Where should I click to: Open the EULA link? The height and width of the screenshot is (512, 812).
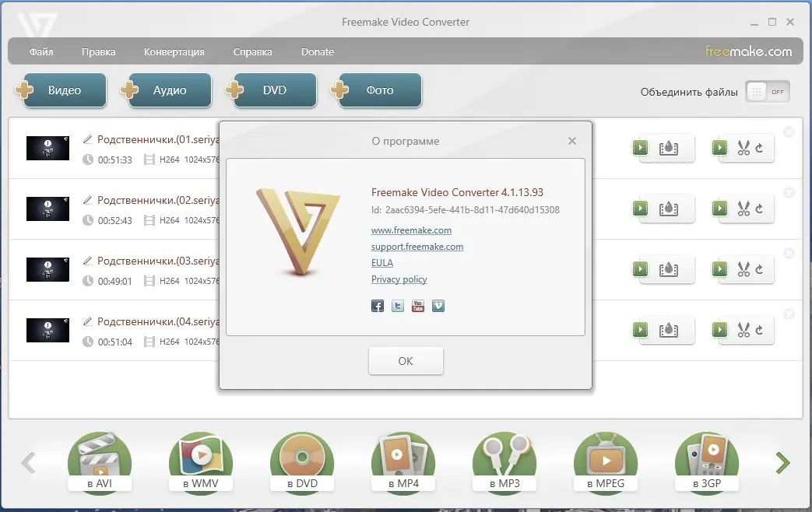[x=382, y=262]
